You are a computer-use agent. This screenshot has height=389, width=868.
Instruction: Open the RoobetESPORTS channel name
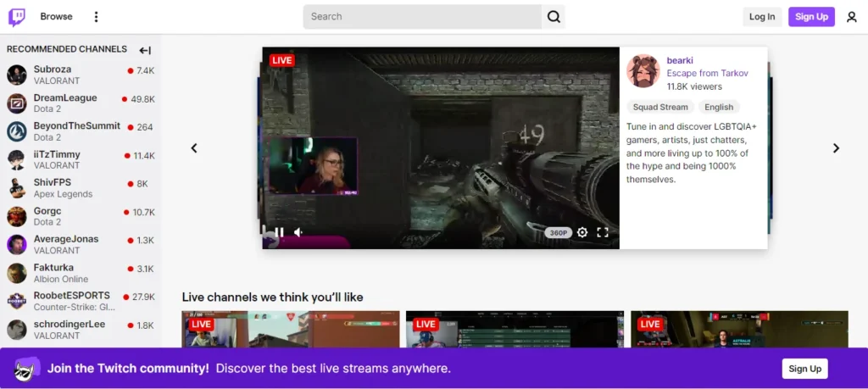point(72,296)
